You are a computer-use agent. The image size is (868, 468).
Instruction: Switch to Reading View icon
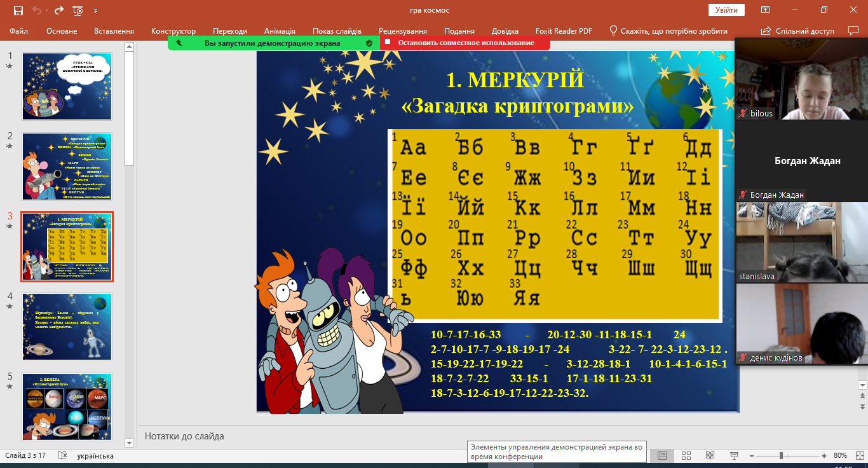[x=710, y=456]
